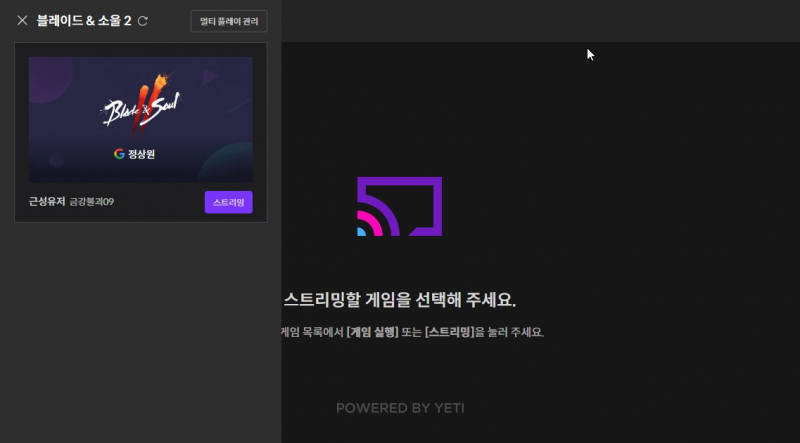The image size is (800, 443).
Task: Select the account name 정상원
Action: point(142,154)
